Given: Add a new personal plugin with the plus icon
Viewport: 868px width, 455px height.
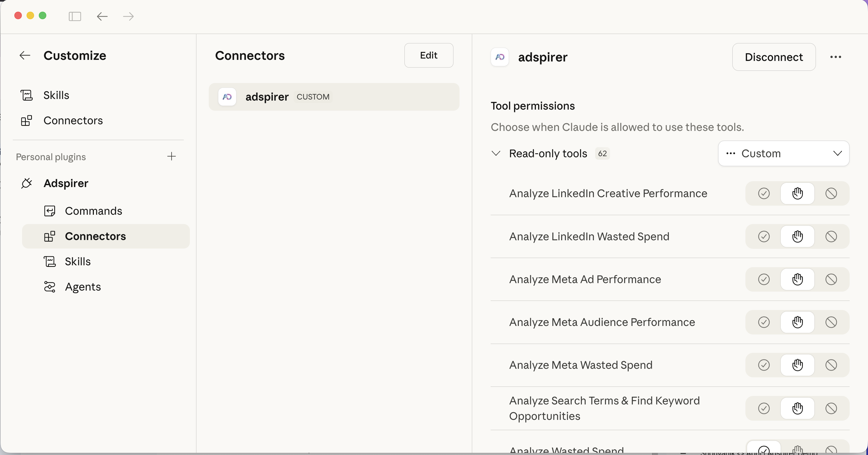Looking at the screenshot, I should coord(172,156).
